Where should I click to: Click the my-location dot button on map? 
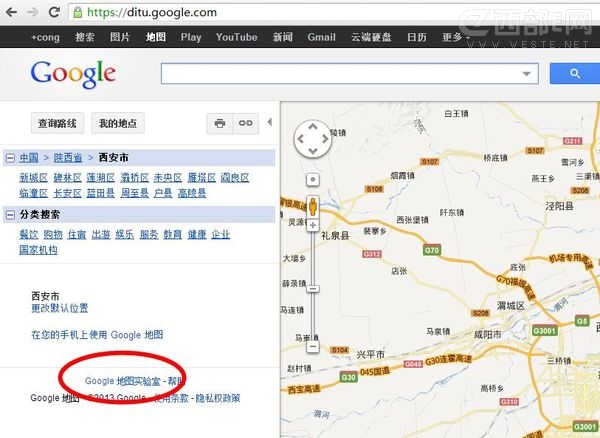click(x=312, y=180)
